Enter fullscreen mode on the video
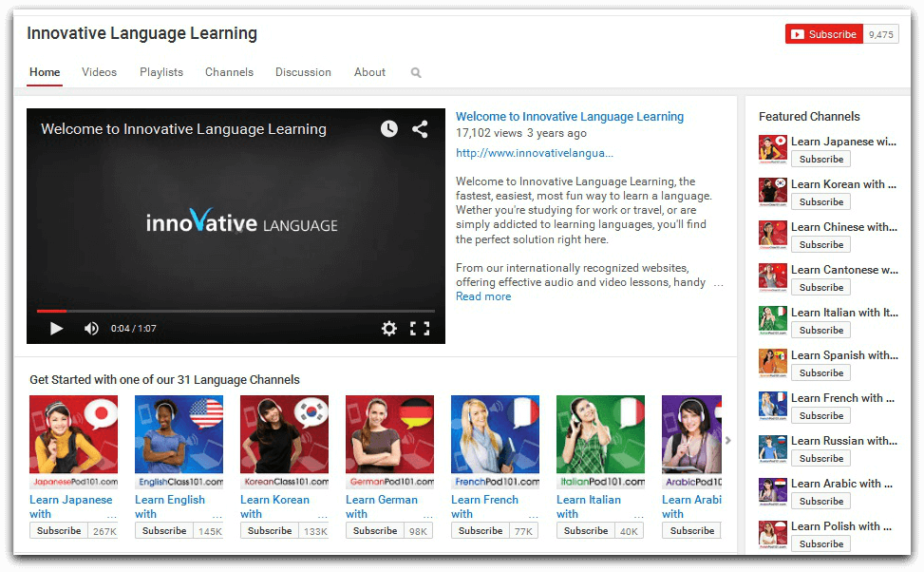This screenshot has width=924, height=572. (420, 329)
